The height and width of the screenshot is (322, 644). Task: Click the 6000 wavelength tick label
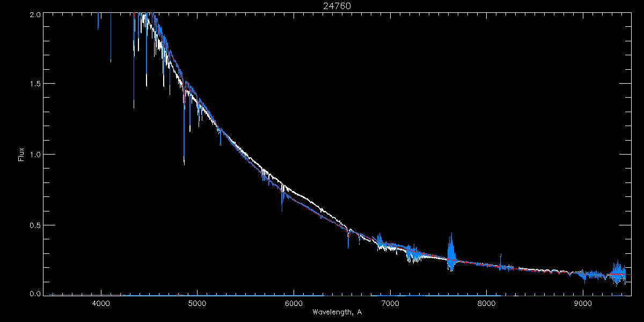coord(294,303)
